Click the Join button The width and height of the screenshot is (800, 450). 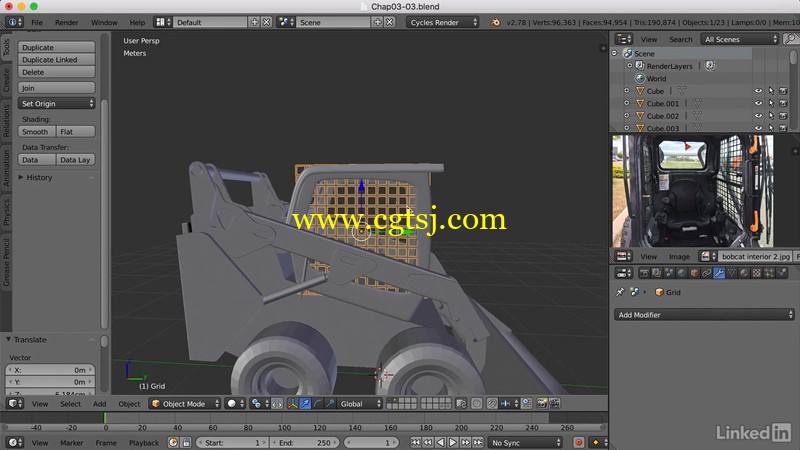click(x=56, y=88)
